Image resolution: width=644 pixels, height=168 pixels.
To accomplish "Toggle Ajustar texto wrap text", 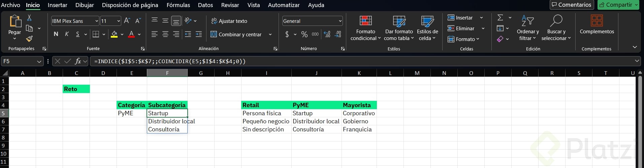I will pos(229,21).
